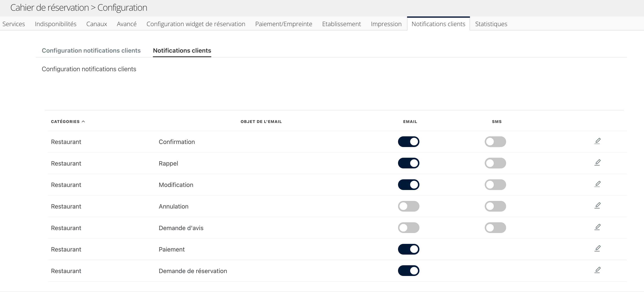Image resolution: width=644 pixels, height=292 pixels.
Task: Click pencil icon for Demande de réservation
Action: click(597, 270)
